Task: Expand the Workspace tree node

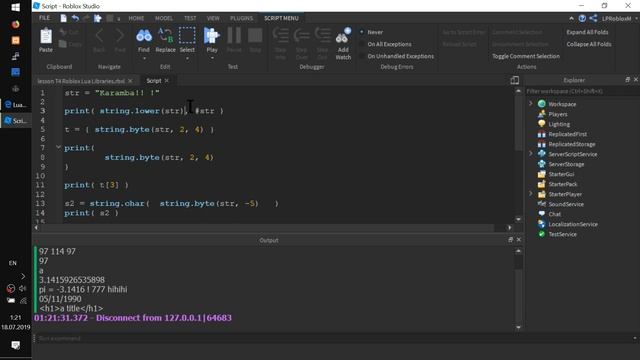Action: click(531, 104)
